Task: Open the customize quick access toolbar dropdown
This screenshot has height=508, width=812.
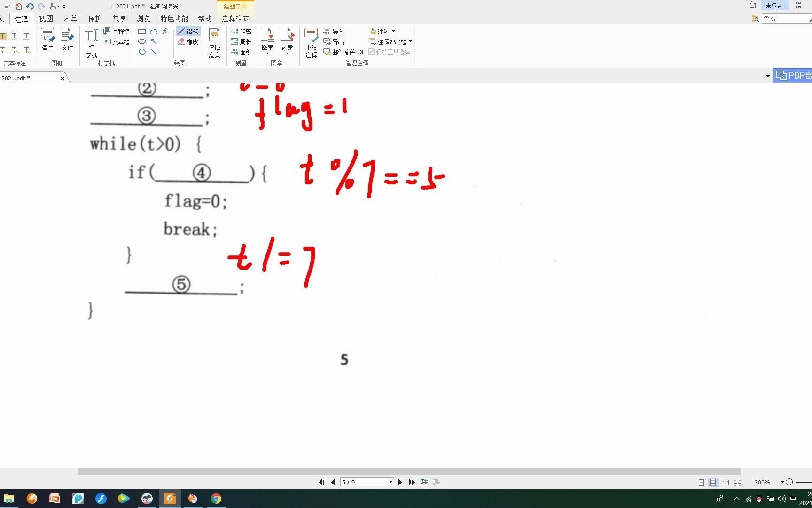Action: click(x=64, y=7)
